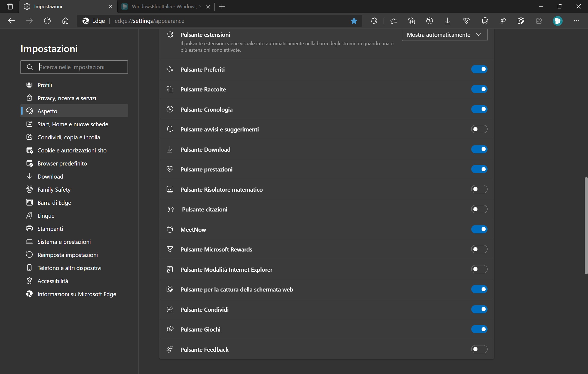Image resolution: width=588 pixels, height=374 pixels.
Task: Open Stampanti settings
Action: [x=74, y=229]
